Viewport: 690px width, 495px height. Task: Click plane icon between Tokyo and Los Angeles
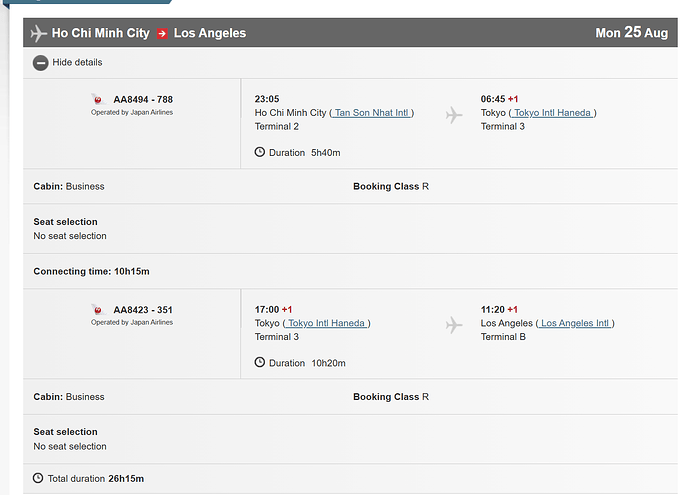tap(454, 326)
